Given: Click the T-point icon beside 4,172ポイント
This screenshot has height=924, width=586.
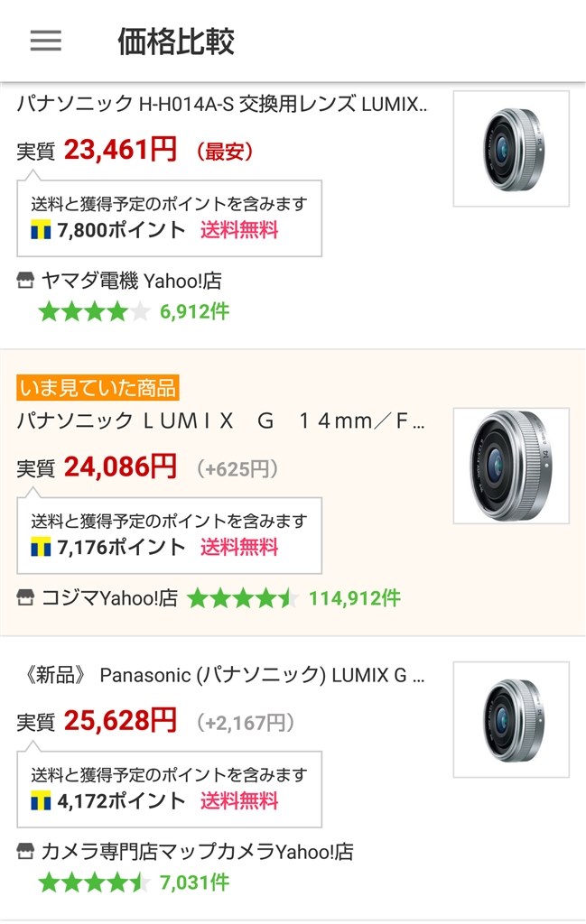Looking at the screenshot, I should [x=41, y=800].
